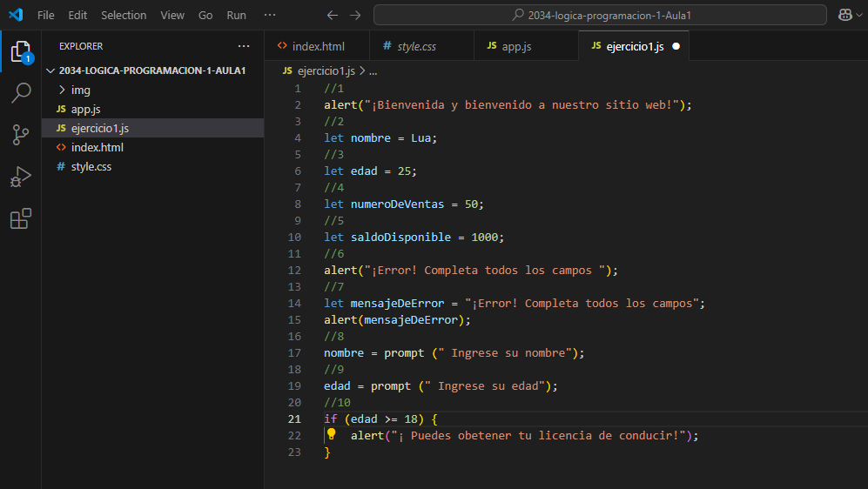Image resolution: width=868 pixels, height=489 pixels.
Task: Click 'Lua' value on line 4
Action: 421,137
